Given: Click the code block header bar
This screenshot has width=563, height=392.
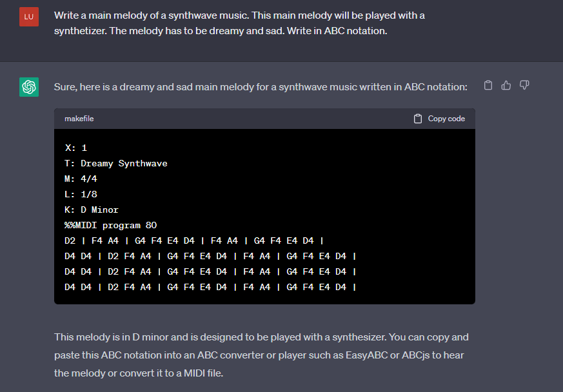Looking at the screenshot, I should [x=264, y=119].
